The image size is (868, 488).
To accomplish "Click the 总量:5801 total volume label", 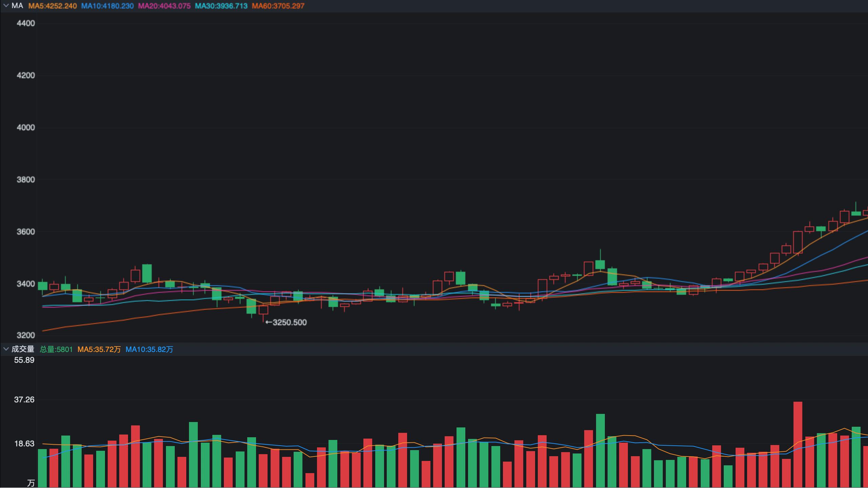I will tap(55, 349).
